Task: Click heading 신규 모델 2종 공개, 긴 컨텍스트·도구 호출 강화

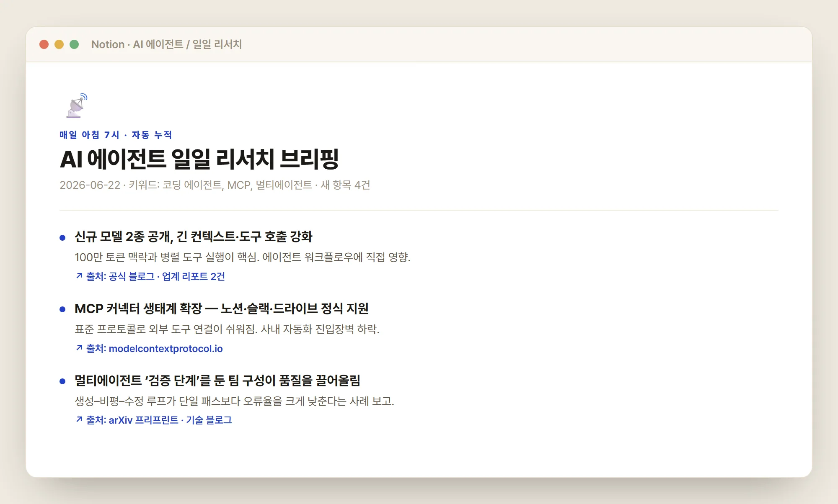Action: tap(194, 237)
